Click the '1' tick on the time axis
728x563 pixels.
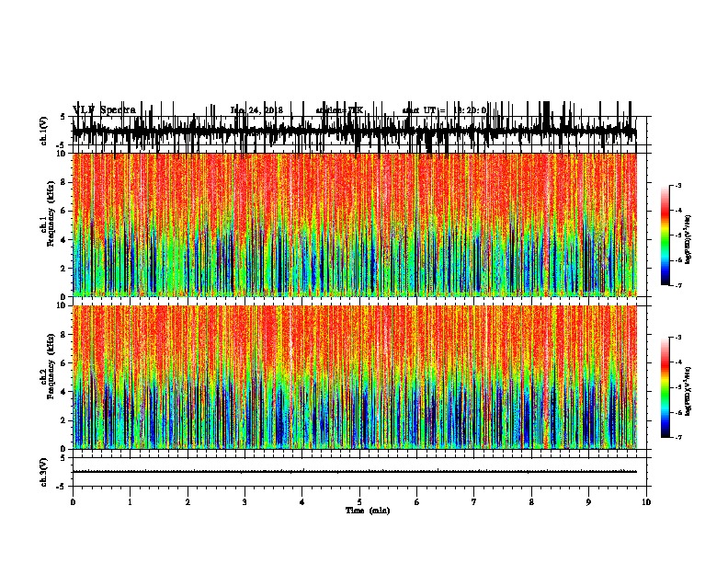[x=130, y=502]
